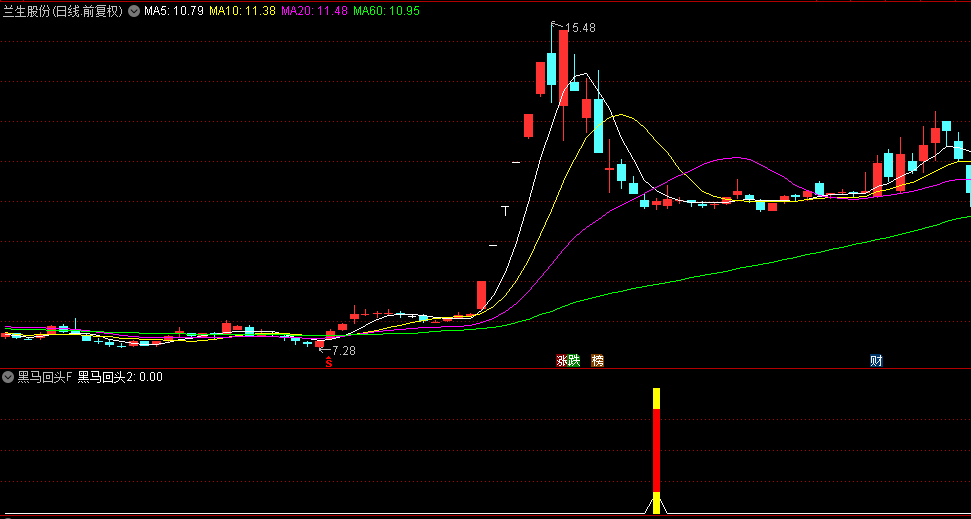Click the 7.28 low price label
This screenshot has width=971, height=519.
(x=344, y=351)
